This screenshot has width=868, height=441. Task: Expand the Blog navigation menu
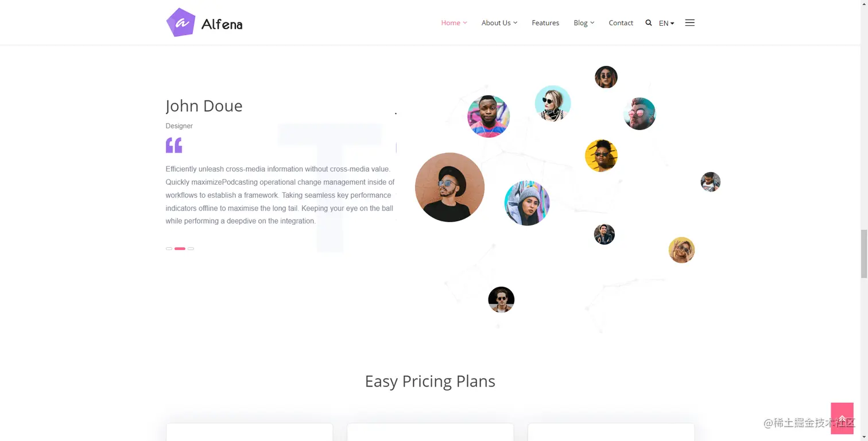click(584, 23)
